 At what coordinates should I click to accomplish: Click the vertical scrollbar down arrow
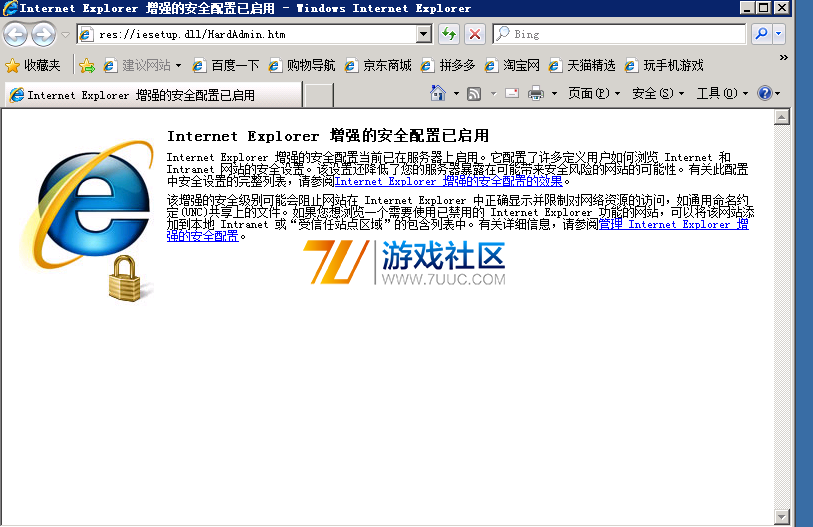pyautogui.click(x=782, y=517)
